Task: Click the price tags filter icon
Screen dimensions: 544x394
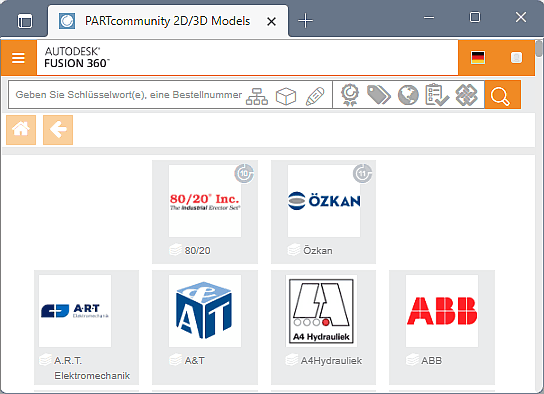Action: 379,95
